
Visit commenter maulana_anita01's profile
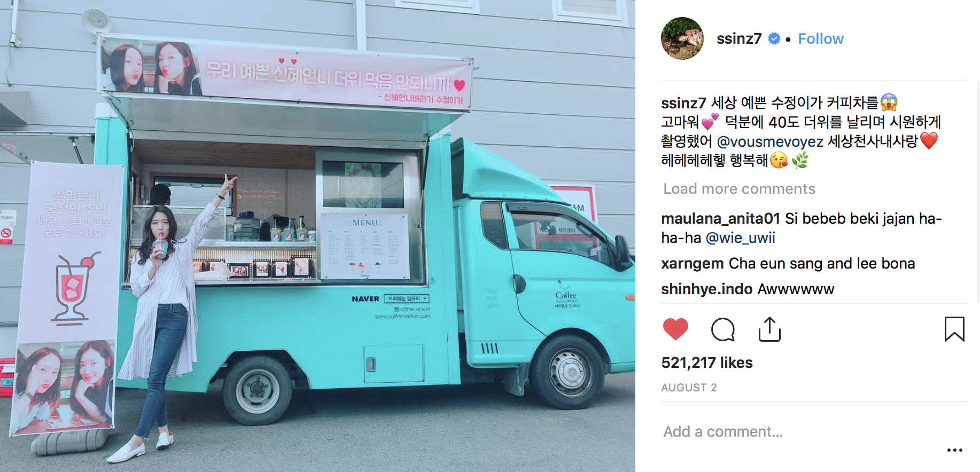pos(720,219)
